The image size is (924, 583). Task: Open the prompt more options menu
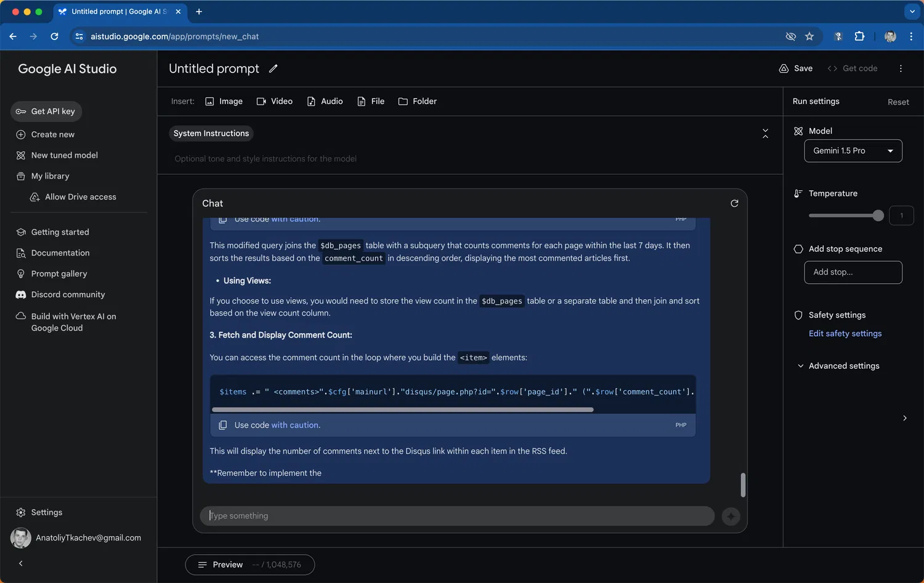901,69
